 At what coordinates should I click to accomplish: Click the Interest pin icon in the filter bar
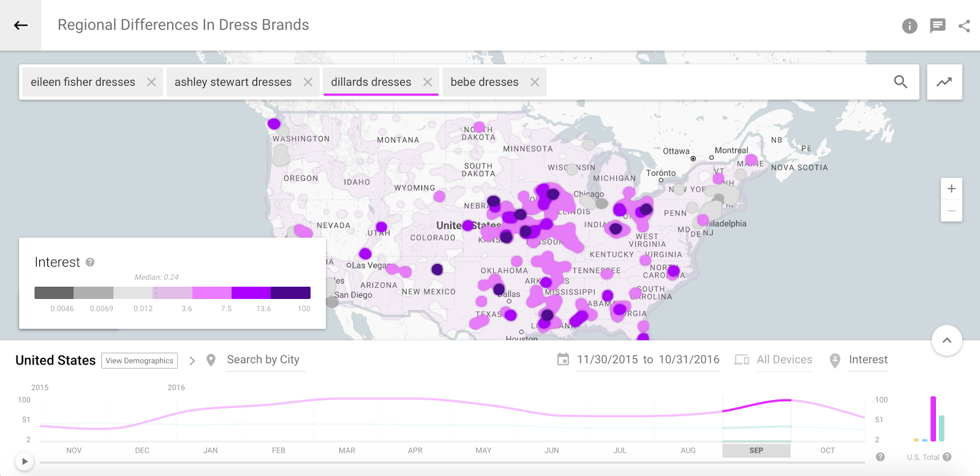coord(835,361)
